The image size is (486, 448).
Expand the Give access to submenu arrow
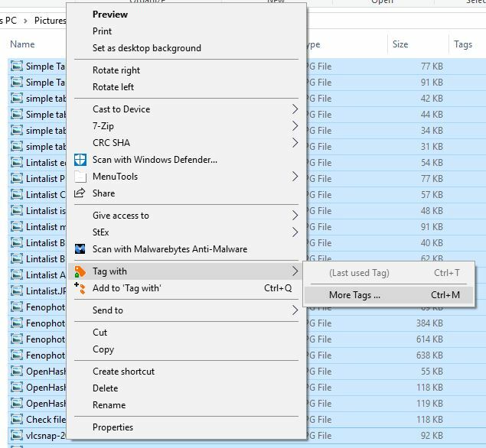pyautogui.click(x=295, y=216)
